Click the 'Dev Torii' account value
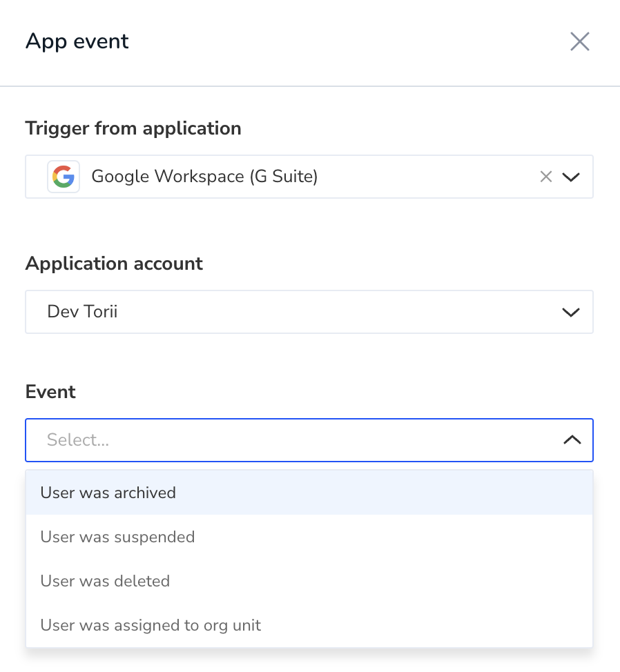 coord(82,312)
